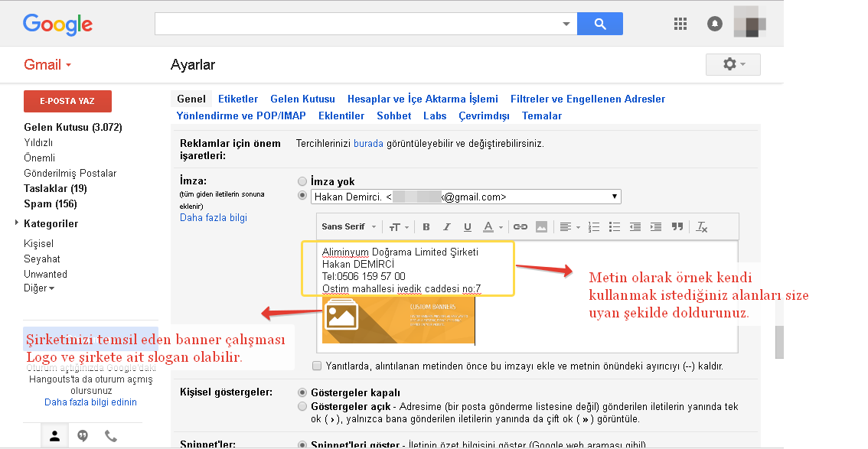Open the Sohbet settings tab
The image size is (868, 449).
394,116
